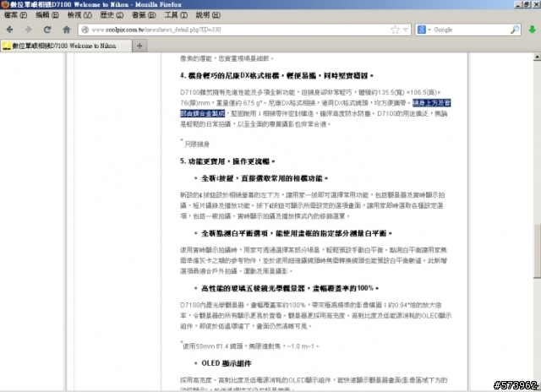Open the 編輯 (E) menu
This screenshot has height=392, width=541.
[x=47, y=15]
